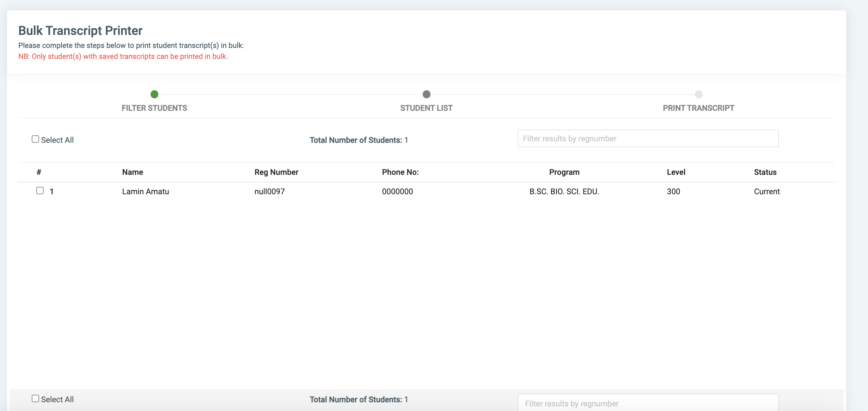Click the Program column header

click(564, 172)
